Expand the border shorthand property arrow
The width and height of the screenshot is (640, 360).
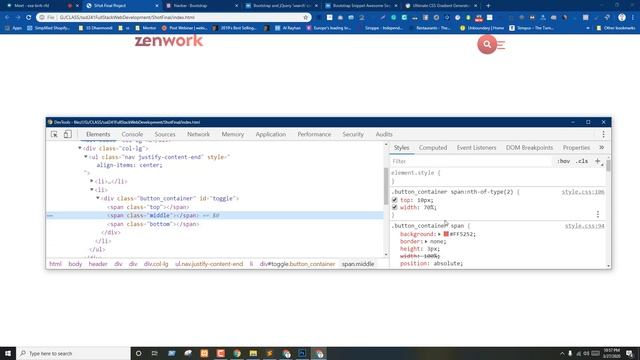click(x=426, y=242)
